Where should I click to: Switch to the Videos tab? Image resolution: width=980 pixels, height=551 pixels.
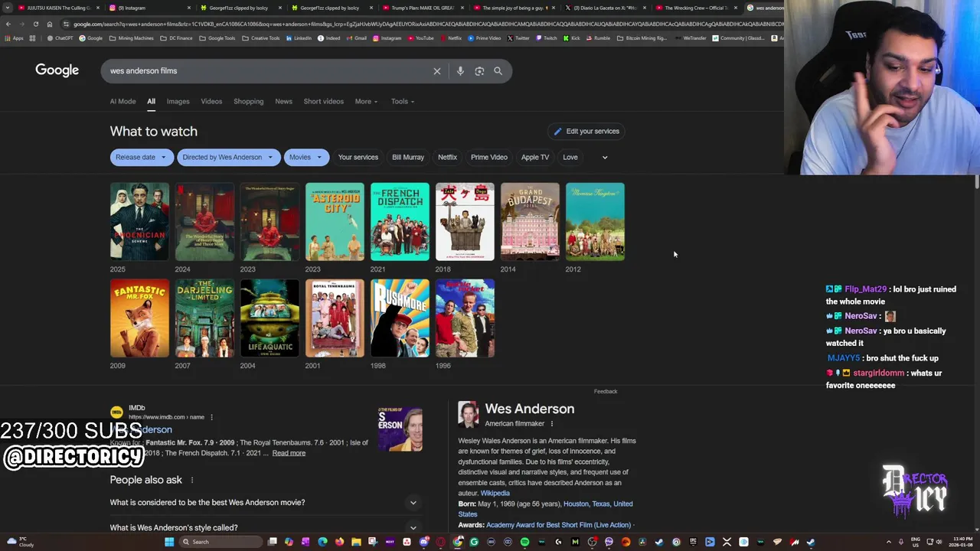211,102
